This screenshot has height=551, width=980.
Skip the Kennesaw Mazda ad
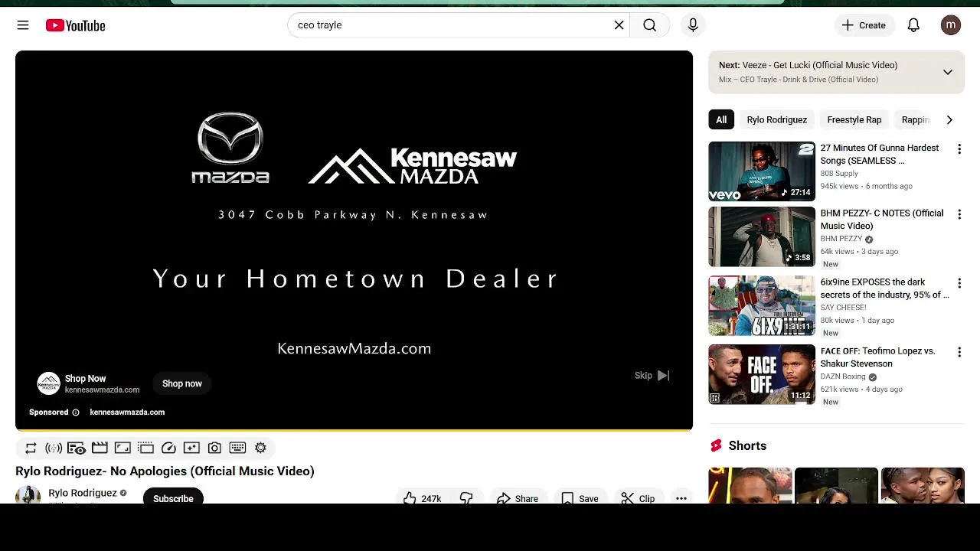click(652, 375)
